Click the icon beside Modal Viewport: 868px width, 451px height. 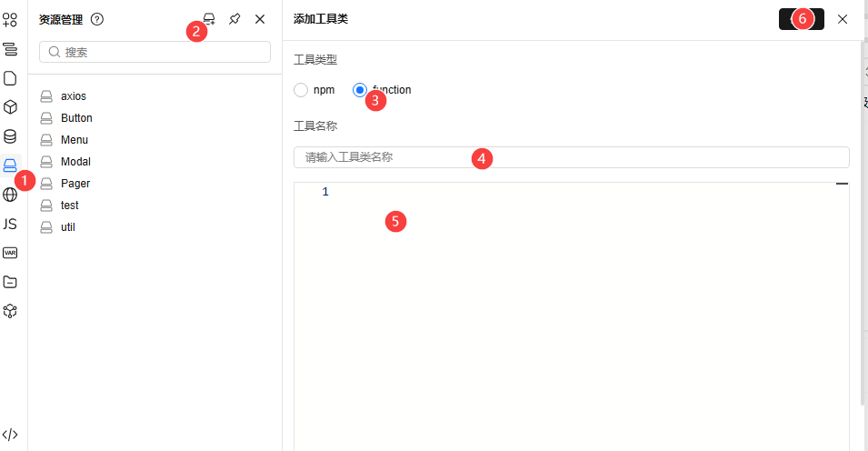pos(46,162)
